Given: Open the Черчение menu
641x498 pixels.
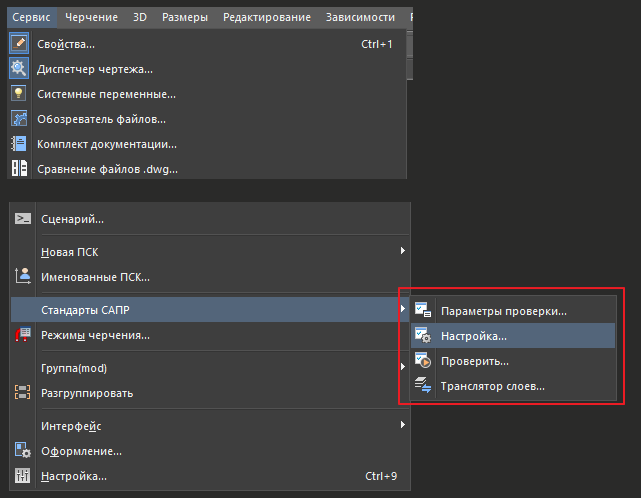Looking at the screenshot, I should 92,18.
